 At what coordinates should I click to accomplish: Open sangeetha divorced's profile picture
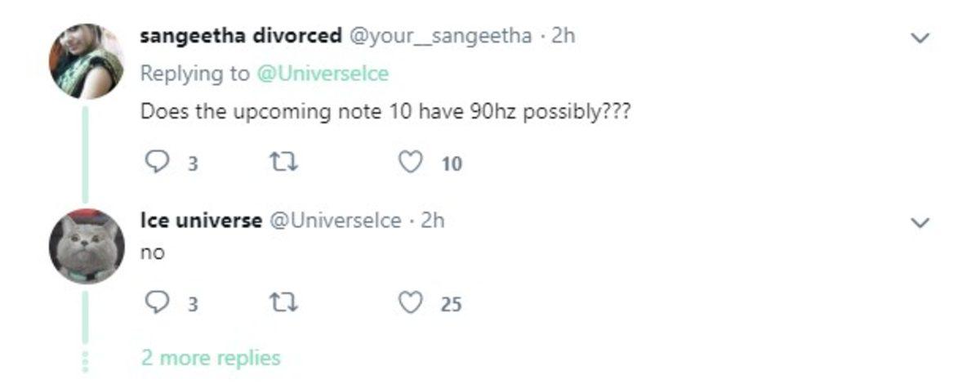click(87, 61)
